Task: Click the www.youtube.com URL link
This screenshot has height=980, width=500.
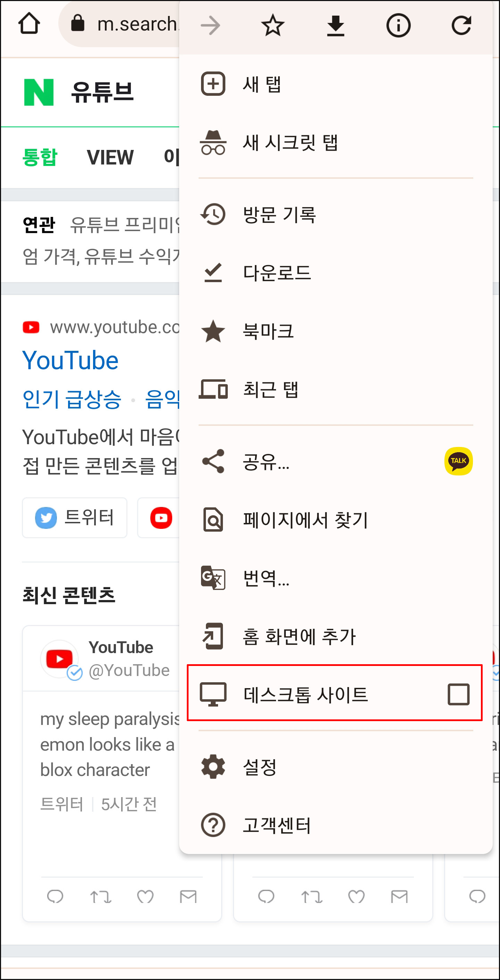Action: click(x=114, y=327)
